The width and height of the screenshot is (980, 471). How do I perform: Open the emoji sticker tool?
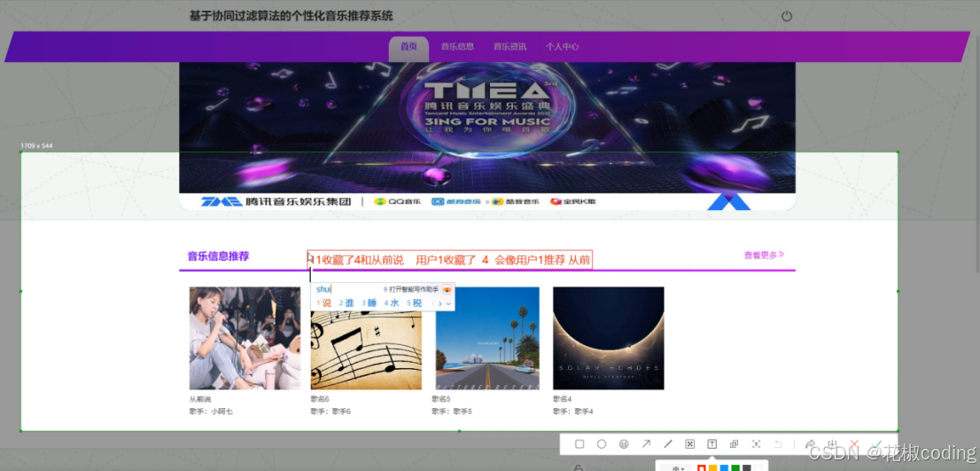(x=624, y=444)
